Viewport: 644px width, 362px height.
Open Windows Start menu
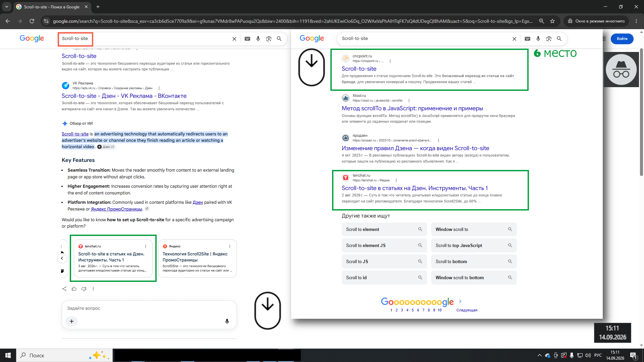point(8,355)
